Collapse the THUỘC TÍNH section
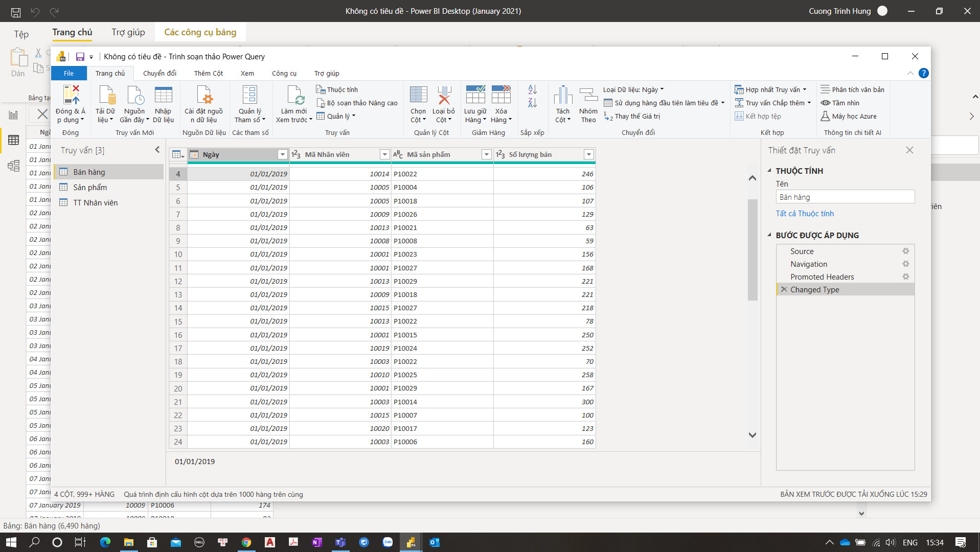The width and height of the screenshot is (980, 552). [x=769, y=171]
